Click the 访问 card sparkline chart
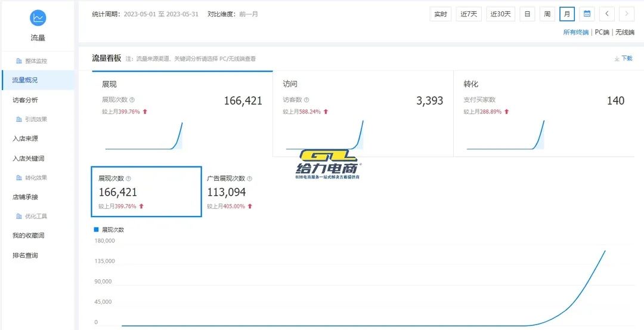The image size is (644, 330). [325, 135]
